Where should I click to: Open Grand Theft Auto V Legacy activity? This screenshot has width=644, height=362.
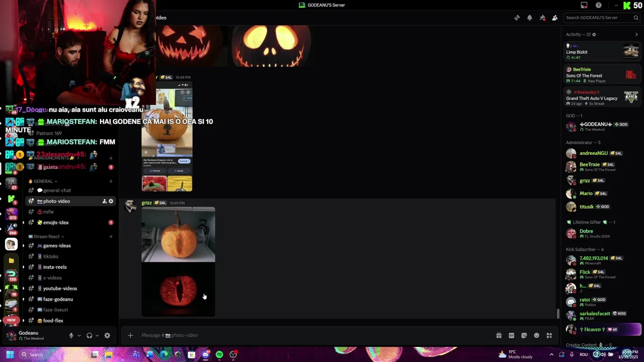click(602, 98)
